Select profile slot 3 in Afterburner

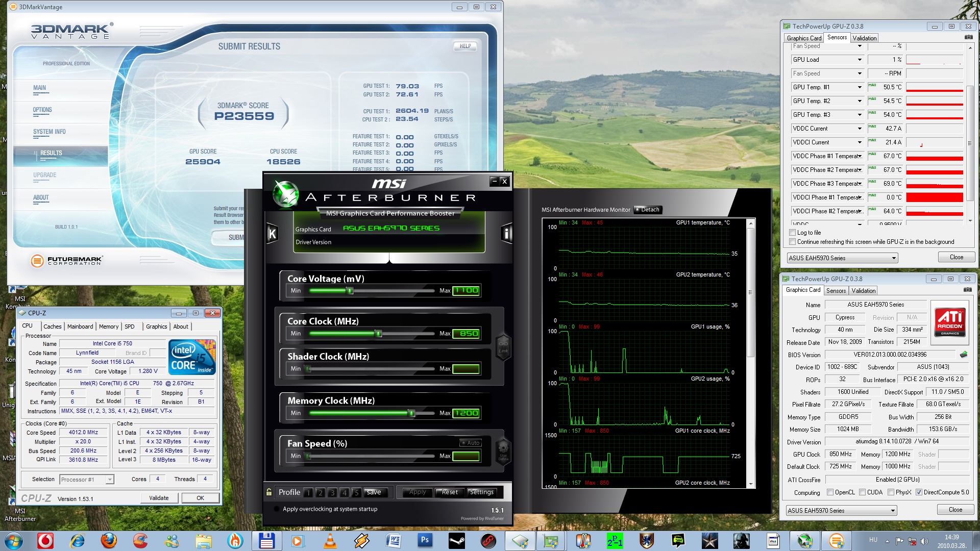[x=332, y=493]
